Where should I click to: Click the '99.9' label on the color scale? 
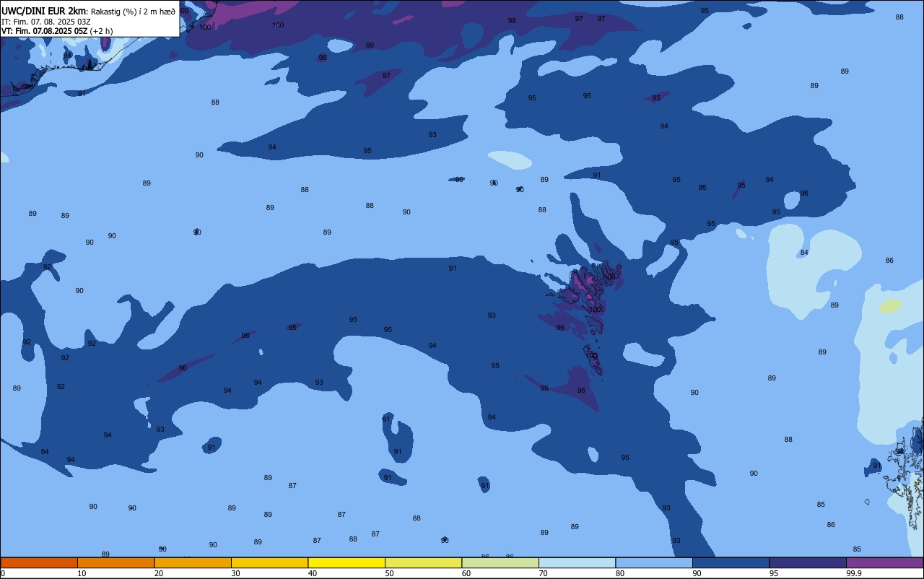854,573
